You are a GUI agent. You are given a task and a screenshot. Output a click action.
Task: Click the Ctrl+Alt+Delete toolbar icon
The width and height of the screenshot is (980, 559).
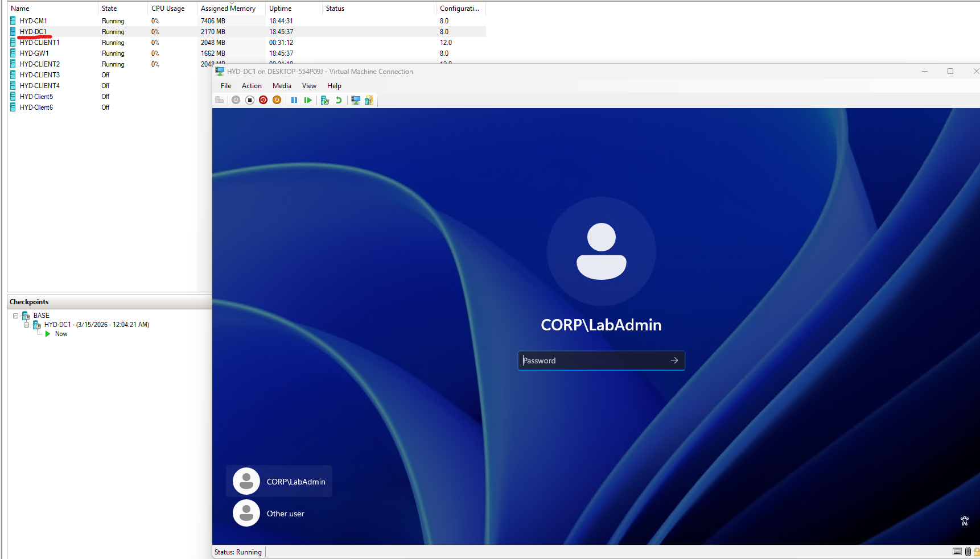tap(219, 100)
